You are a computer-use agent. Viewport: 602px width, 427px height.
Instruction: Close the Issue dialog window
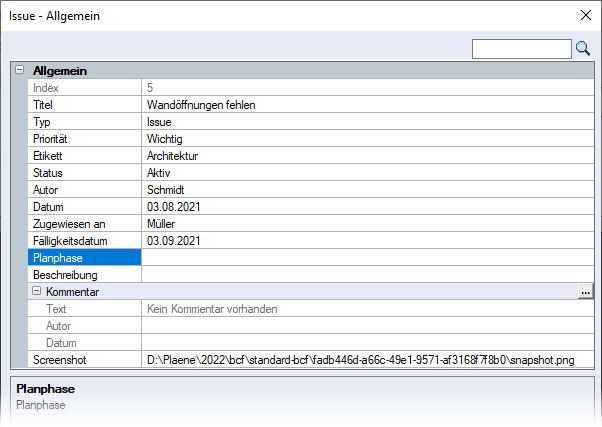585,15
